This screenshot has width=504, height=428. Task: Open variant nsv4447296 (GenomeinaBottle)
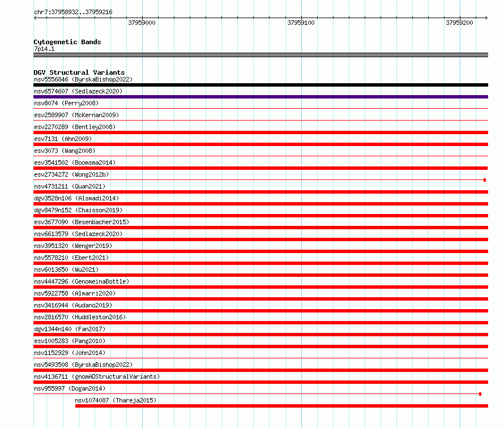coord(82,281)
